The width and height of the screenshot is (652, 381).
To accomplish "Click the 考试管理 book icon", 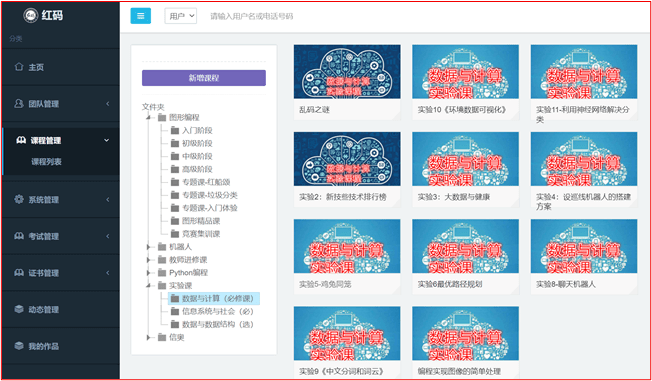I will (19, 236).
